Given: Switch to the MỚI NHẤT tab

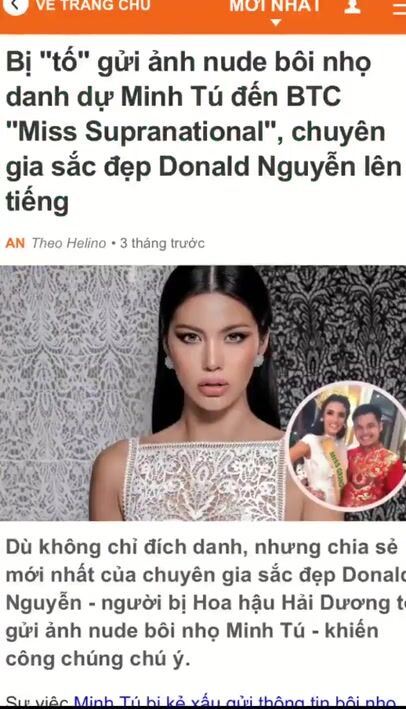Looking at the screenshot, I should [x=275, y=6].
